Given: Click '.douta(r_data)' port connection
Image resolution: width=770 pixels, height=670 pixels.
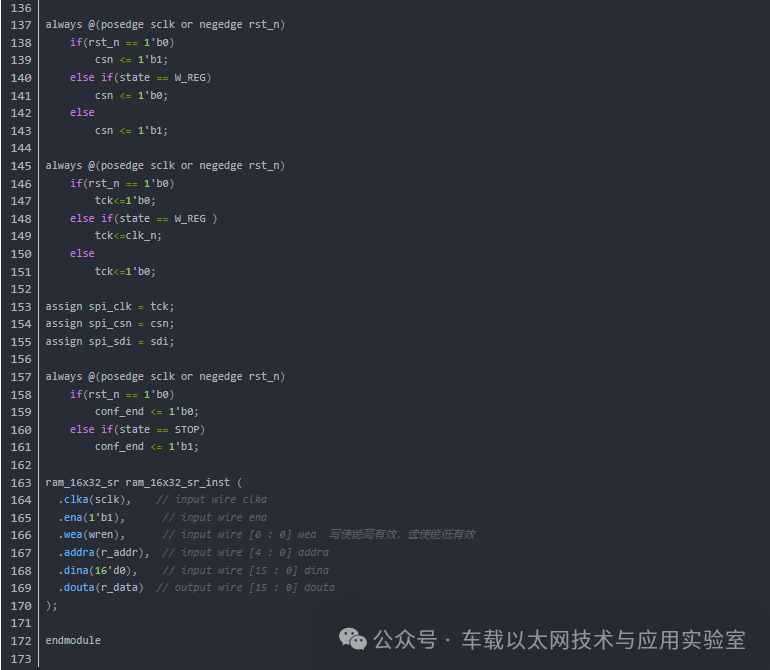Looking at the screenshot, I should [x=101, y=587].
